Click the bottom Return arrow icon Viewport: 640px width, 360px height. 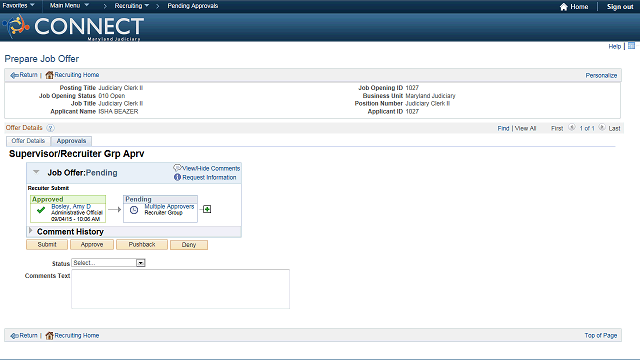[x=14, y=336]
